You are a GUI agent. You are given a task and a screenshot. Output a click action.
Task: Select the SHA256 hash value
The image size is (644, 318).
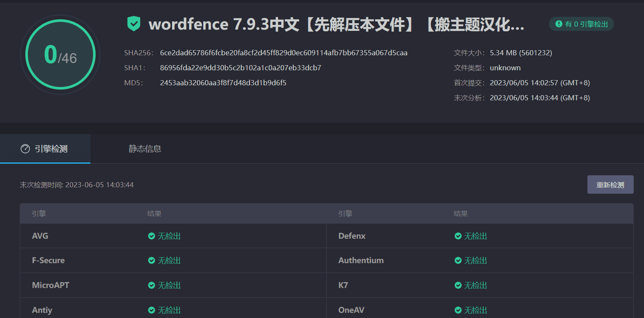pyautogui.click(x=283, y=53)
